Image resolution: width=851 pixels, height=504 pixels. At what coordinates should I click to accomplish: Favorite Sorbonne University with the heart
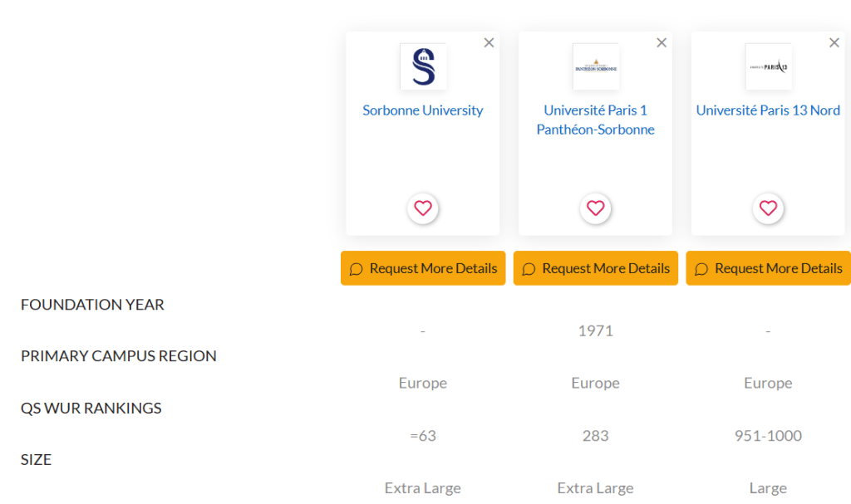coord(423,208)
